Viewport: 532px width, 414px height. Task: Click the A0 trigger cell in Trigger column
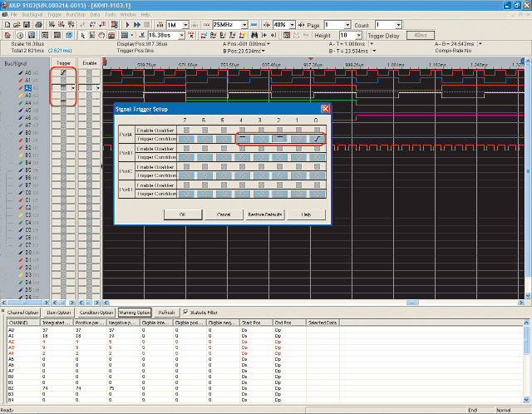[63, 73]
